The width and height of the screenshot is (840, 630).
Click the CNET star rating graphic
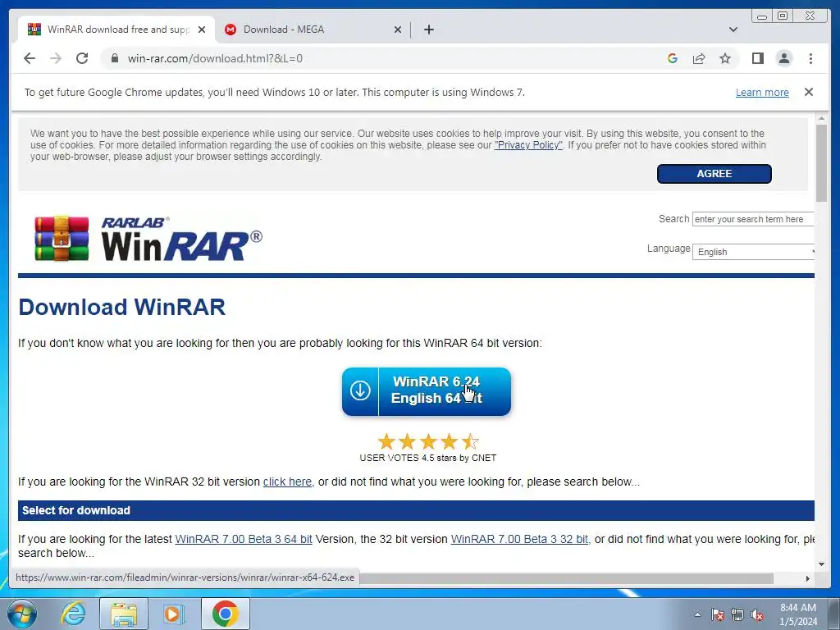click(x=427, y=442)
